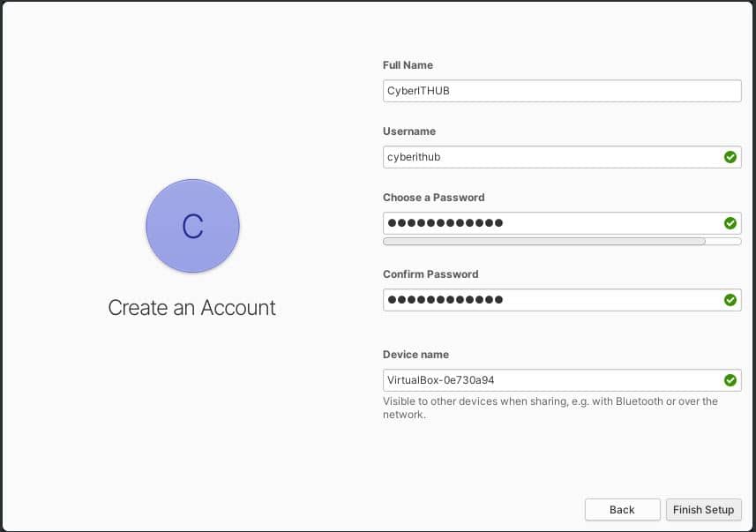Click the "Choose a Password" label
Screen dimensions: 756x532
coord(433,198)
